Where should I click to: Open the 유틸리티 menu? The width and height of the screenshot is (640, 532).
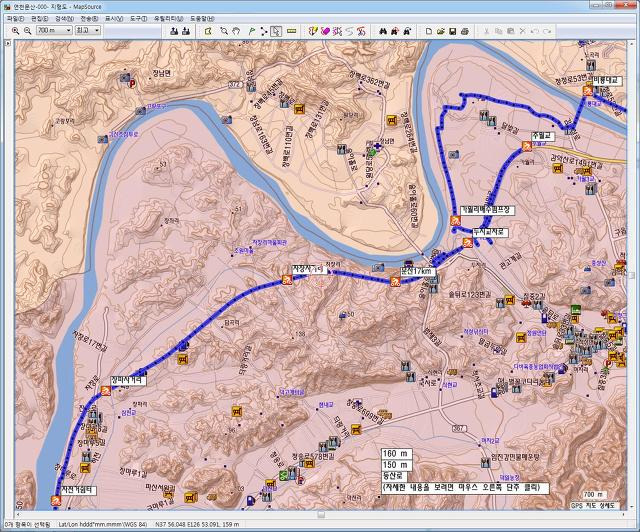169,19
